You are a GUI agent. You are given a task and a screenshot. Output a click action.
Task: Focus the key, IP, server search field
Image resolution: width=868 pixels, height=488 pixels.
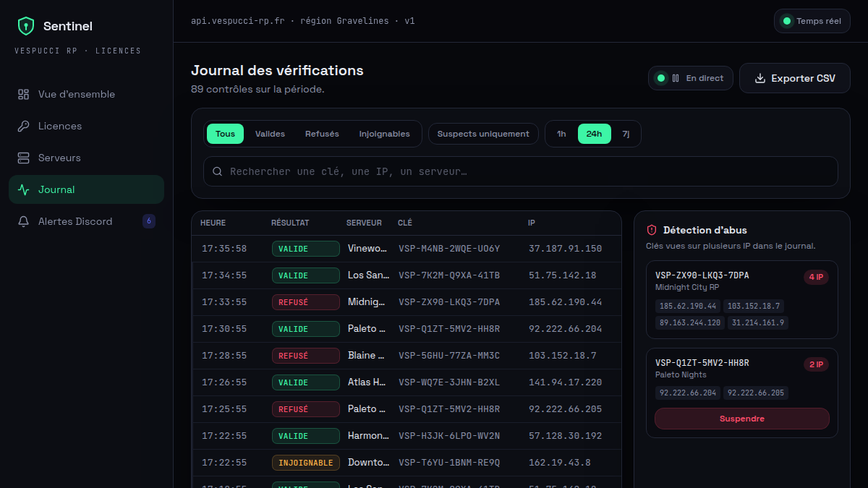click(521, 171)
